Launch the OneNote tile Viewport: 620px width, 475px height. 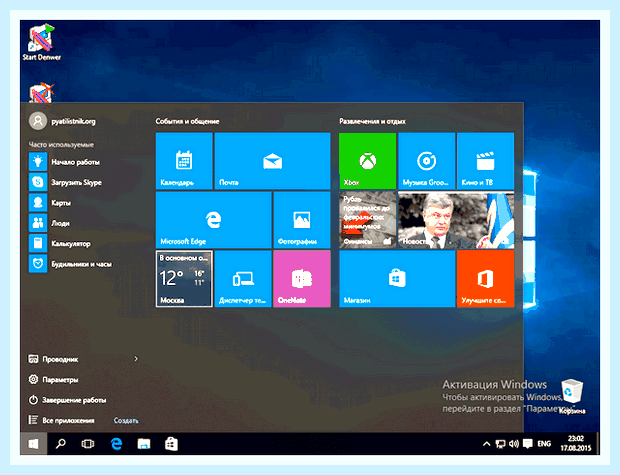click(302, 279)
